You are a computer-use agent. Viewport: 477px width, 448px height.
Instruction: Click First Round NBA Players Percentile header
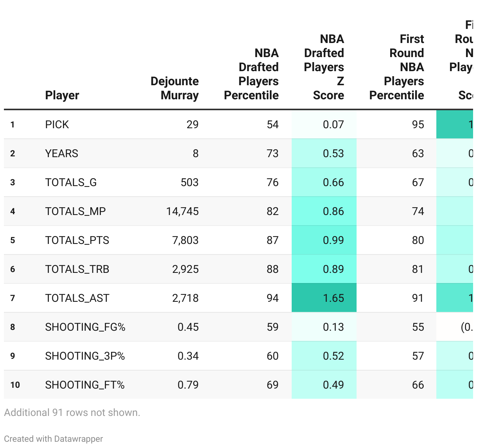396,67
